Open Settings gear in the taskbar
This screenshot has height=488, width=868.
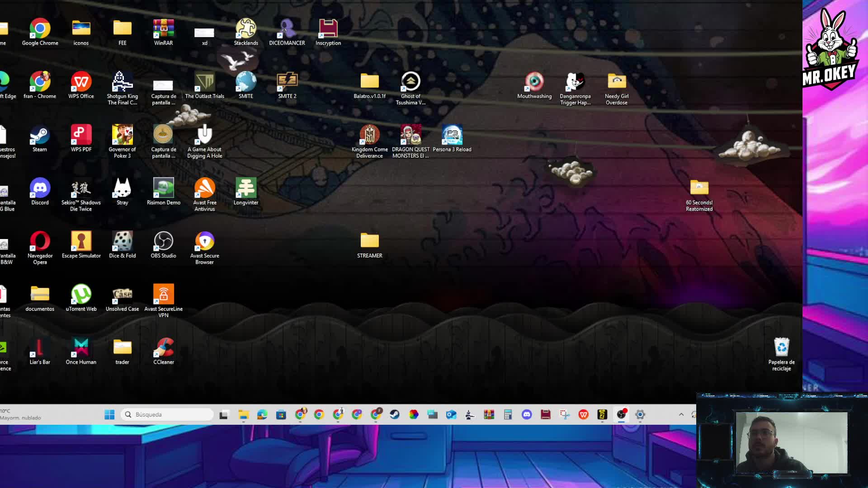pyautogui.click(x=640, y=414)
